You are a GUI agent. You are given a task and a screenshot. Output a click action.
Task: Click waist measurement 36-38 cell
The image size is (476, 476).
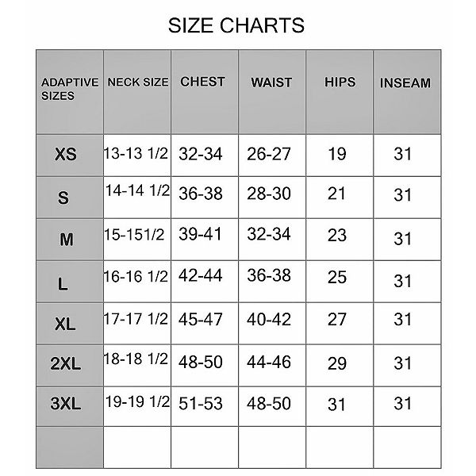269,277
